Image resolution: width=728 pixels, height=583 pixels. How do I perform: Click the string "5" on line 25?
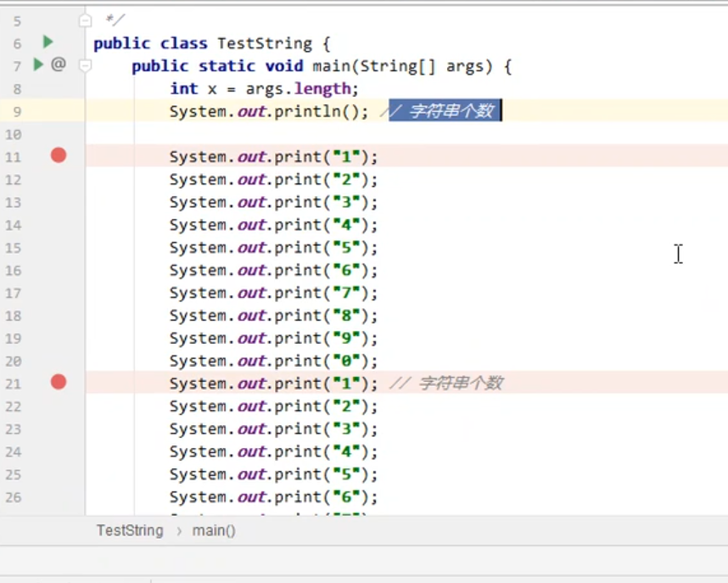click(346, 474)
